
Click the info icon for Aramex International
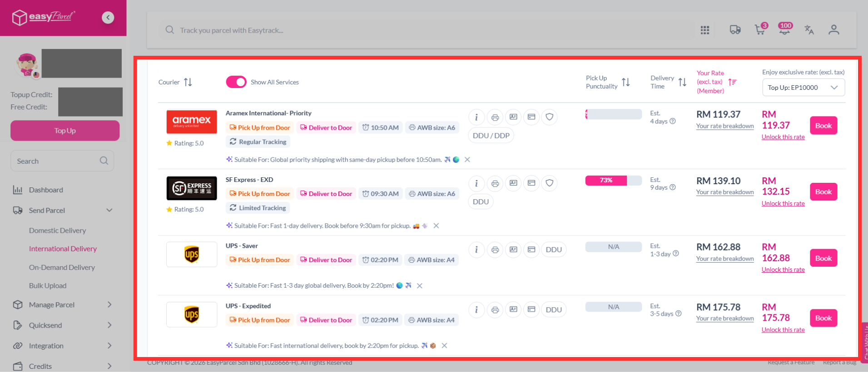tap(476, 117)
